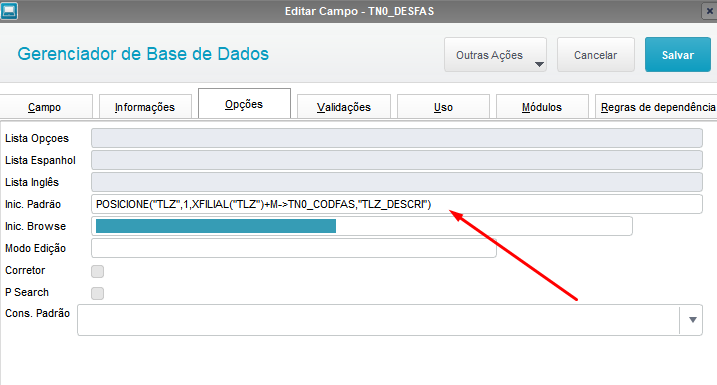Open the Informações tab
This screenshot has width=717, height=385.
pyautogui.click(x=145, y=107)
